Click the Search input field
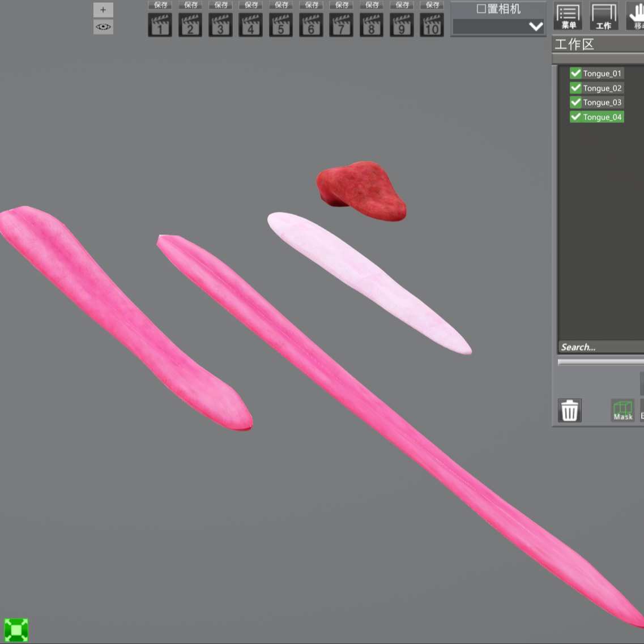The image size is (644, 644). click(602, 347)
